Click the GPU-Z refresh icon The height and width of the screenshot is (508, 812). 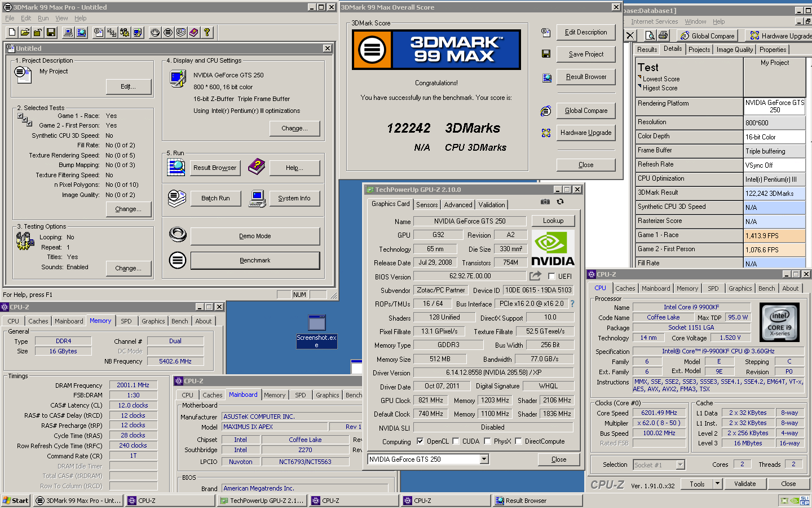[560, 202]
